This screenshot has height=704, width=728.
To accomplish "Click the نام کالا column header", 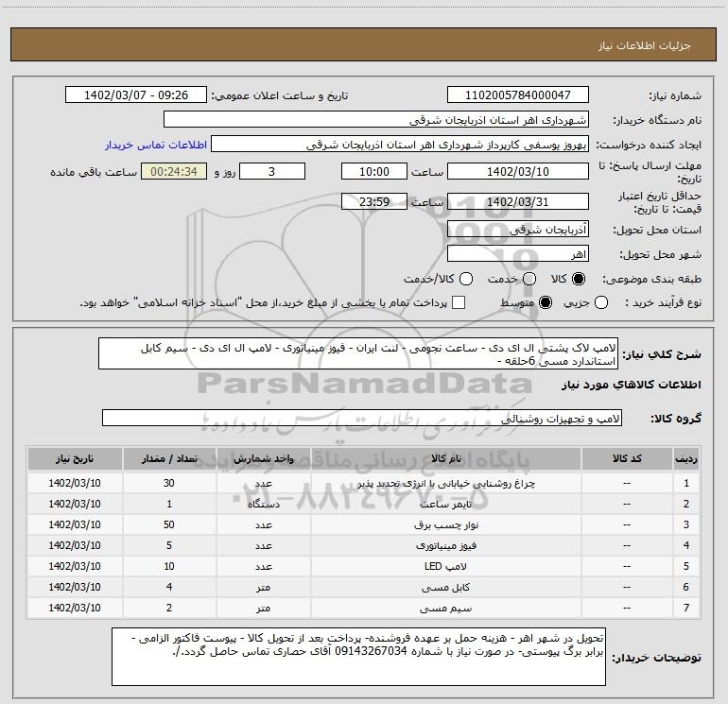I will pos(445,458).
